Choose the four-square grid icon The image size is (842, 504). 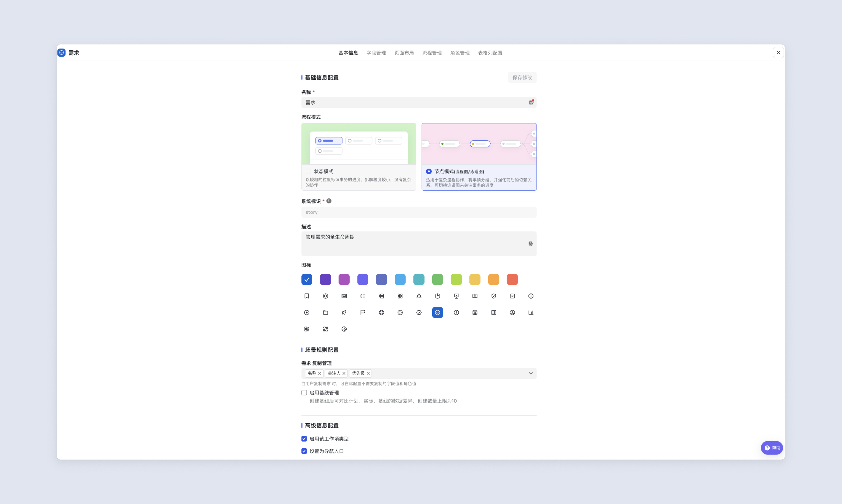pyautogui.click(x=400, y=296)
